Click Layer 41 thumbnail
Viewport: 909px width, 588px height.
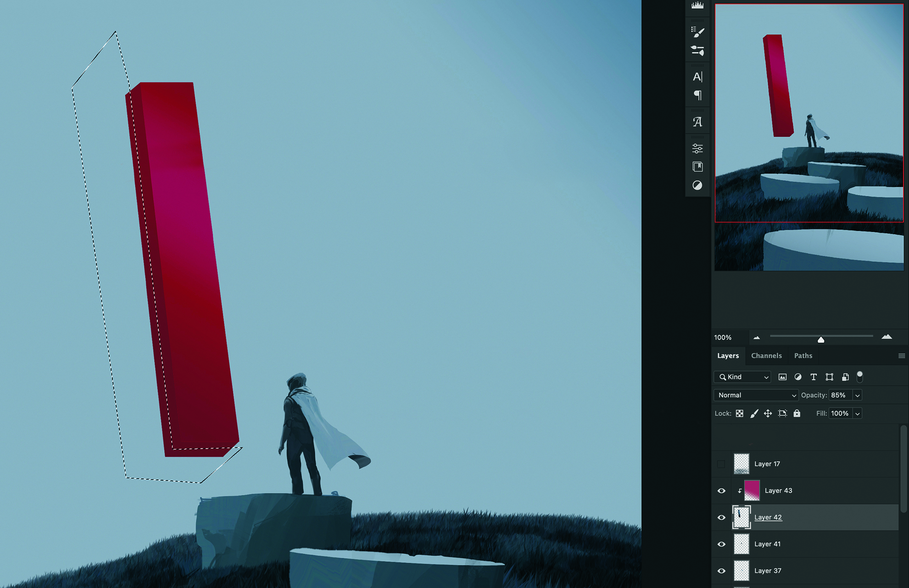741,544
